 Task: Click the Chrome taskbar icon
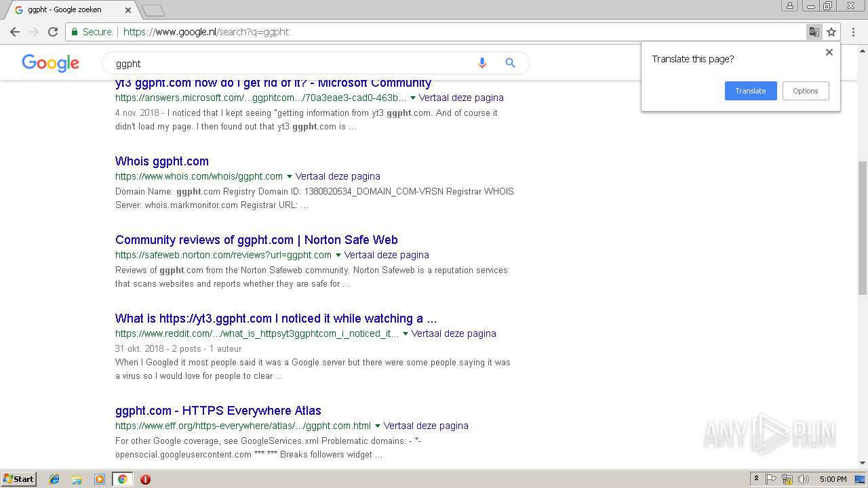pyautogui.click(x=122, y=479)
